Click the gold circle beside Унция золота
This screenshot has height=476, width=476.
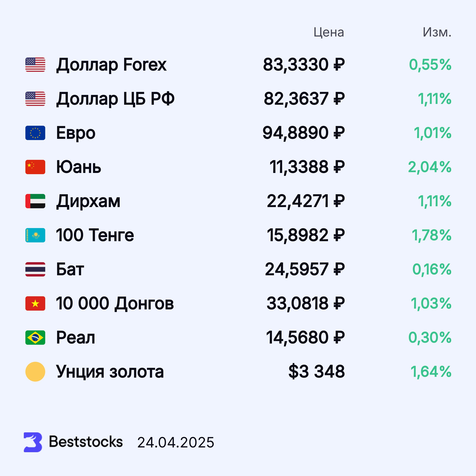coord(35,371)
